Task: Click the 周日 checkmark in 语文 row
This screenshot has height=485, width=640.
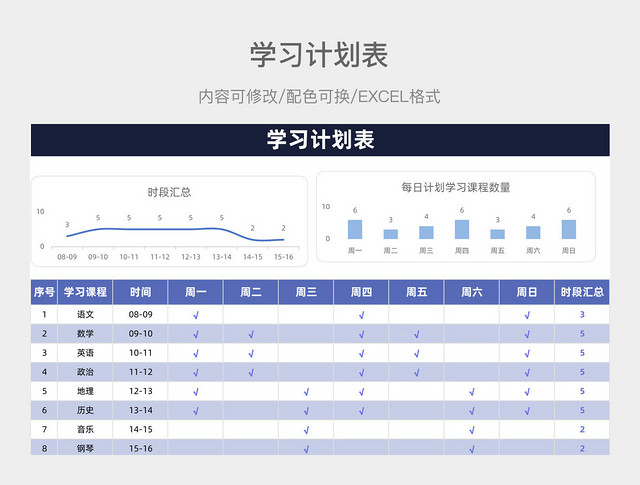Action: (x=527, y=315)
